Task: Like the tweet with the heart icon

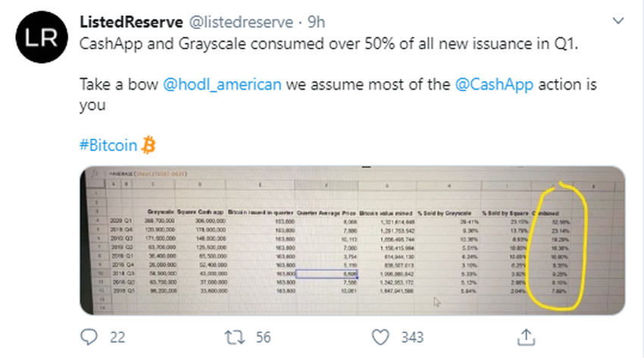Action: 380,338
